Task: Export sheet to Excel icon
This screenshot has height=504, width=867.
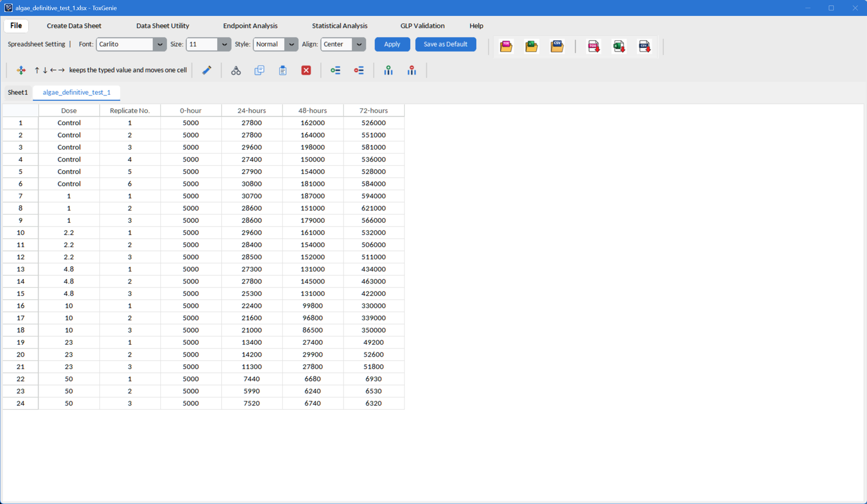Action: [x=619, y=47]
